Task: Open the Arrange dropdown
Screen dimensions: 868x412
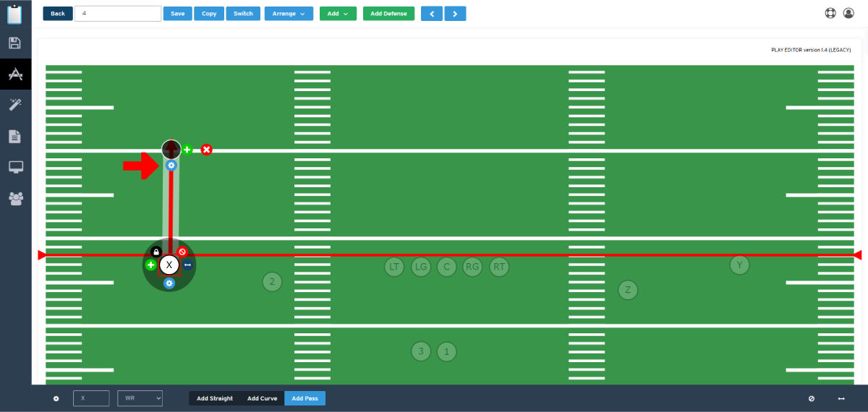Action: coord(289,14)
